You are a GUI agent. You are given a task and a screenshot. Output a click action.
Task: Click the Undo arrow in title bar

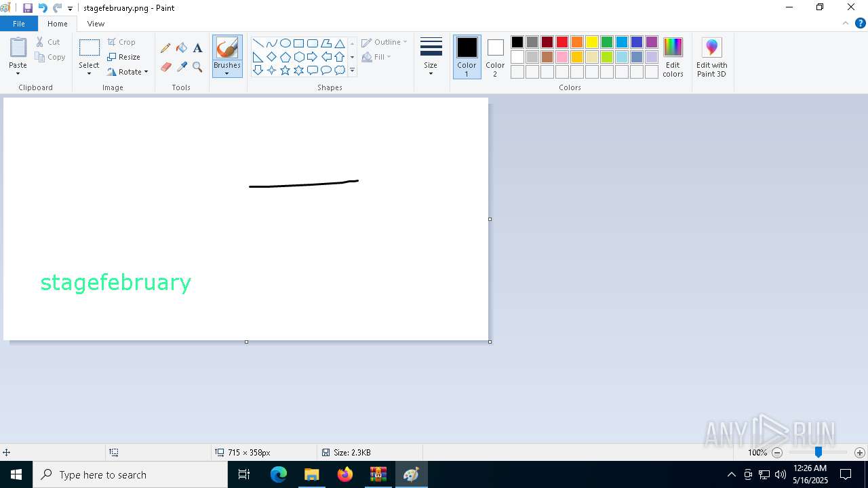42,8
